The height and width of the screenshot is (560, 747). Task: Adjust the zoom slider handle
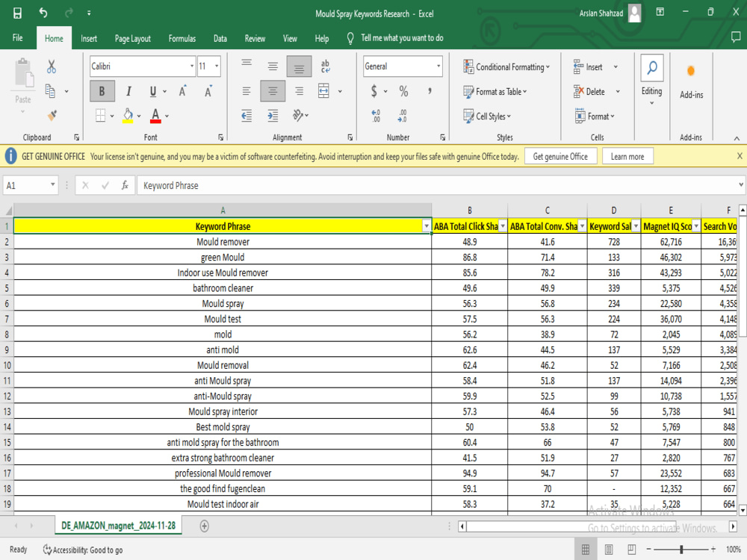pos(681,550)
